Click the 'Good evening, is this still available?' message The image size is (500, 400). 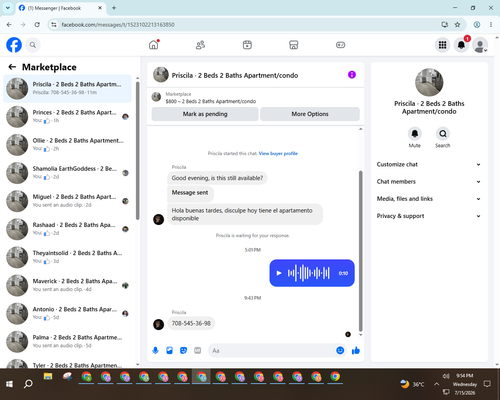point(217,178)
